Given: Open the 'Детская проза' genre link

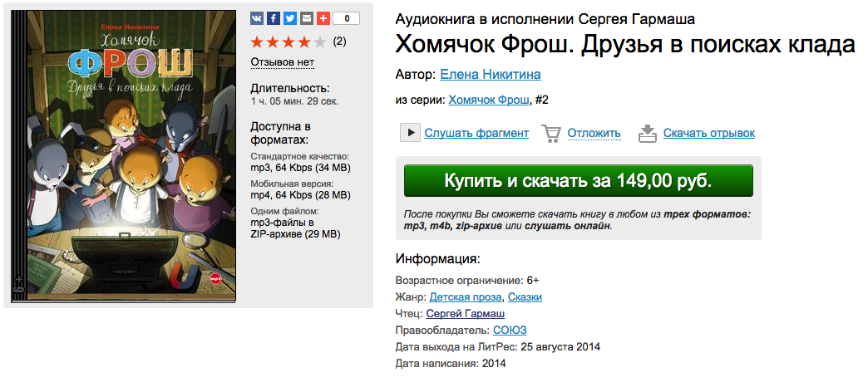Looking at the screenshot, I should click(x=466, y=297).
